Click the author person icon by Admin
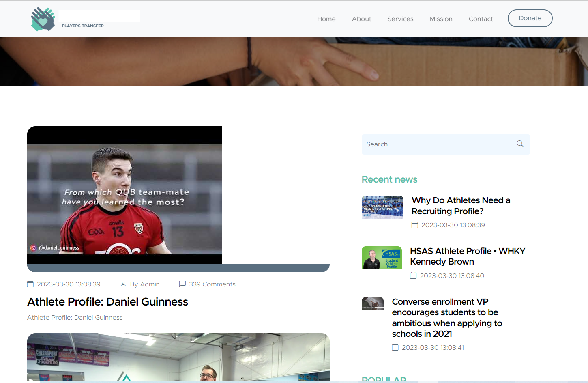The image size is (588, 383). [123, 284]
